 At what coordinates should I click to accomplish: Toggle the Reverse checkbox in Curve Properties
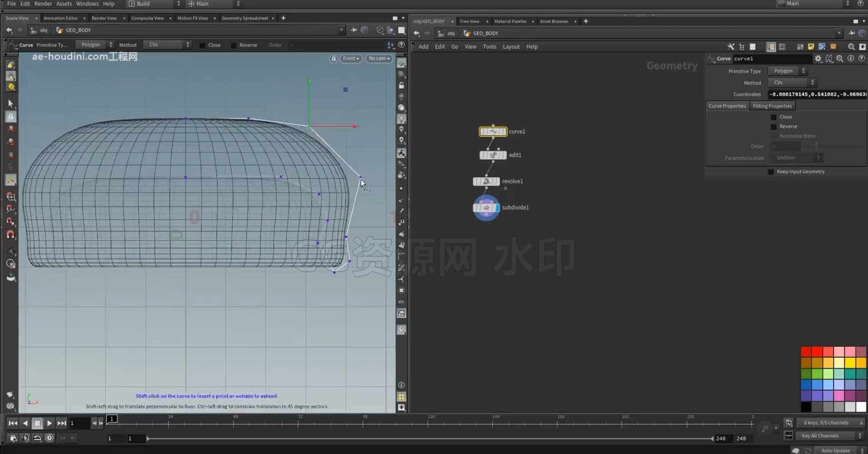[774, 127]
